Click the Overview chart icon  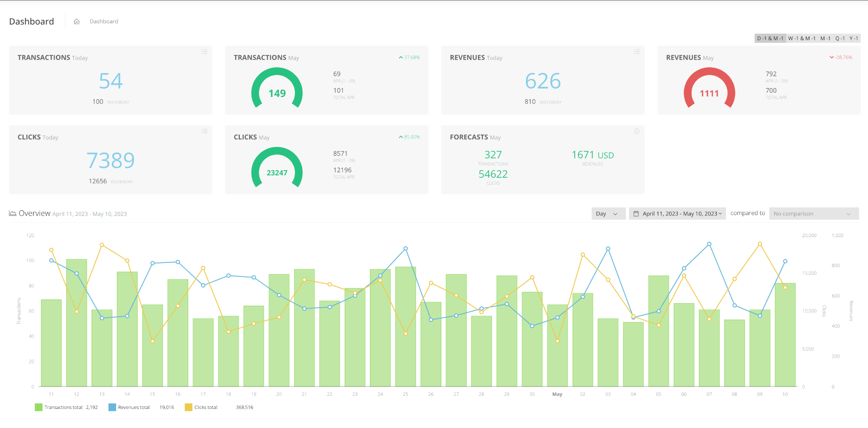[13, 213]
